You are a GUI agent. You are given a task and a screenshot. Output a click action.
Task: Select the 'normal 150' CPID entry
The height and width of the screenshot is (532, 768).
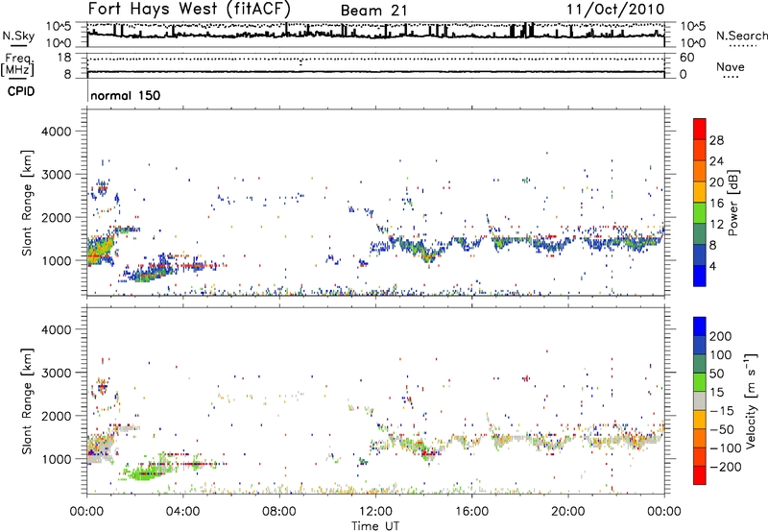(126, 95)
